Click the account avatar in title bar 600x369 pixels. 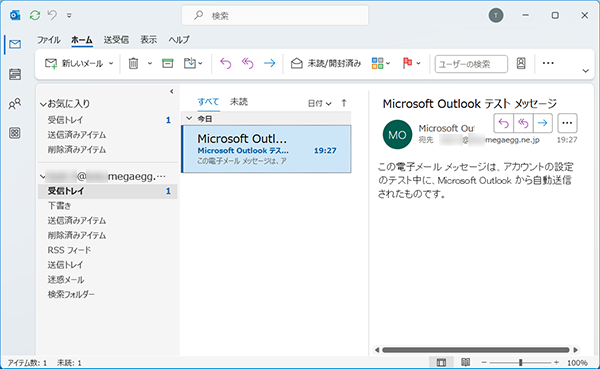496,15
